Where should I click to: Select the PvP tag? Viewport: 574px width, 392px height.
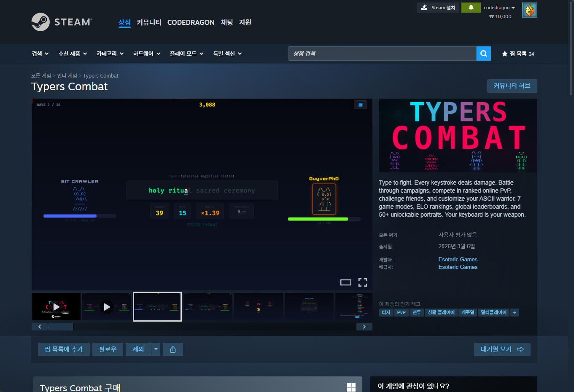pyautogui.click(x=402, y=312)
